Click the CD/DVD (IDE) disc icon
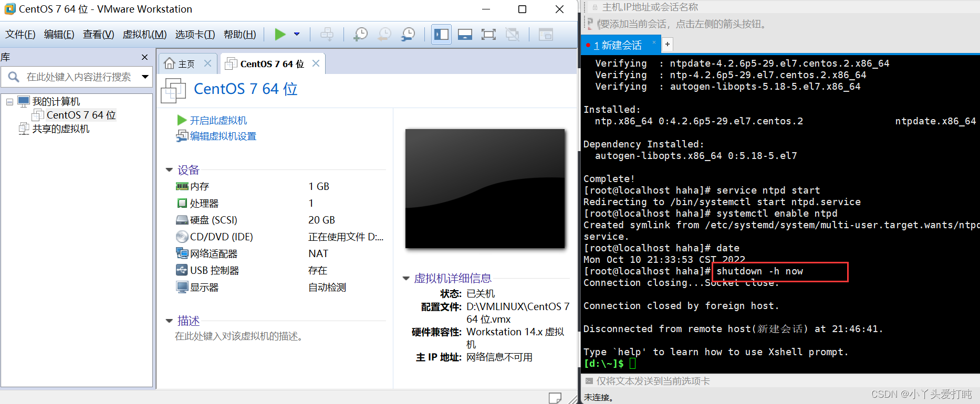The image size is (980, 404). (x=182, y=237)
